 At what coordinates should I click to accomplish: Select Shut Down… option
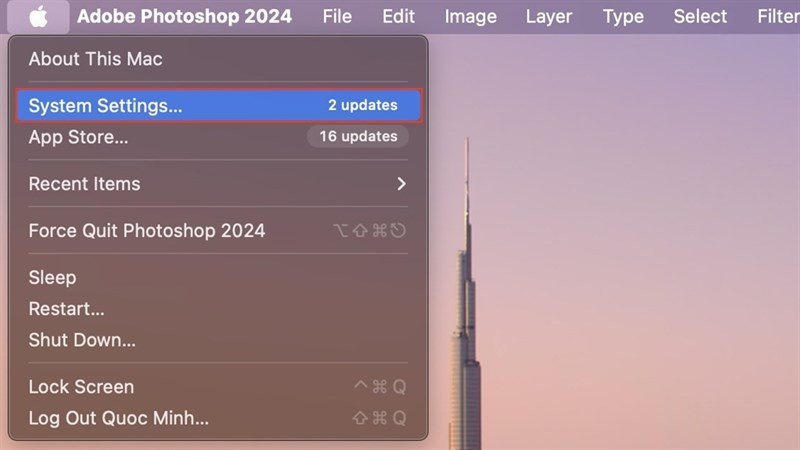click(218, 340)
